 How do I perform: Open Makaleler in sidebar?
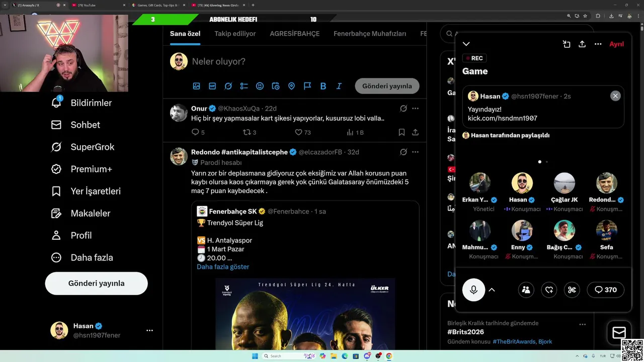[x=80, y=213]
